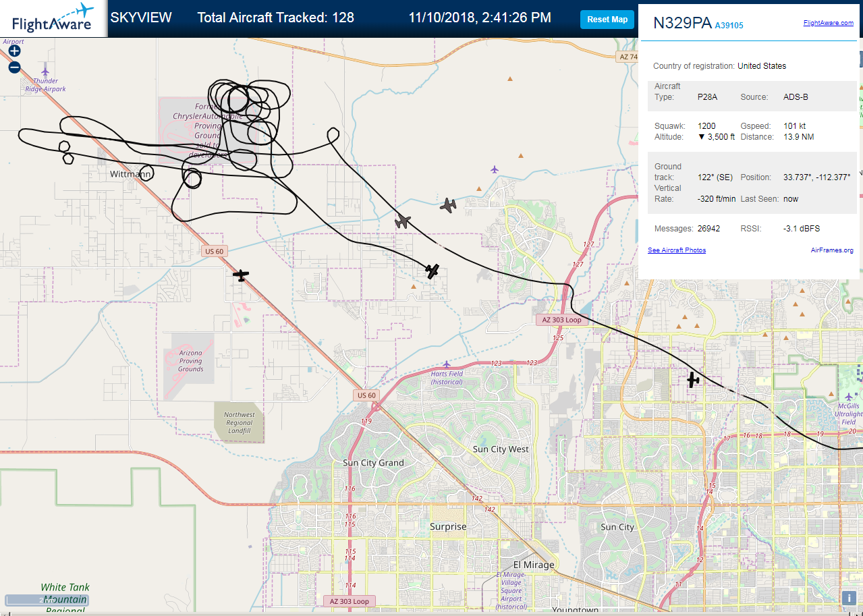863x616 pixels.
Task: Click the aircraft type value P28A
Action: 707,97
